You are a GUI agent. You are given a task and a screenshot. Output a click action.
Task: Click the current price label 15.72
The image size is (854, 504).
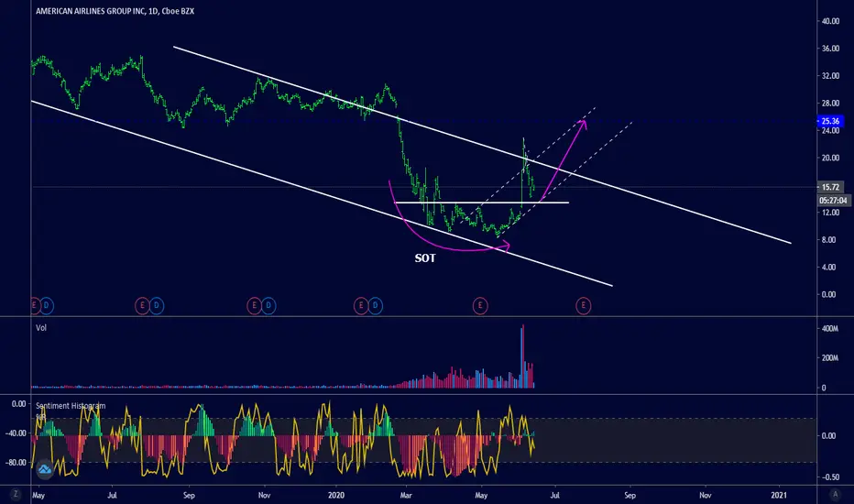tap(830, 187)
